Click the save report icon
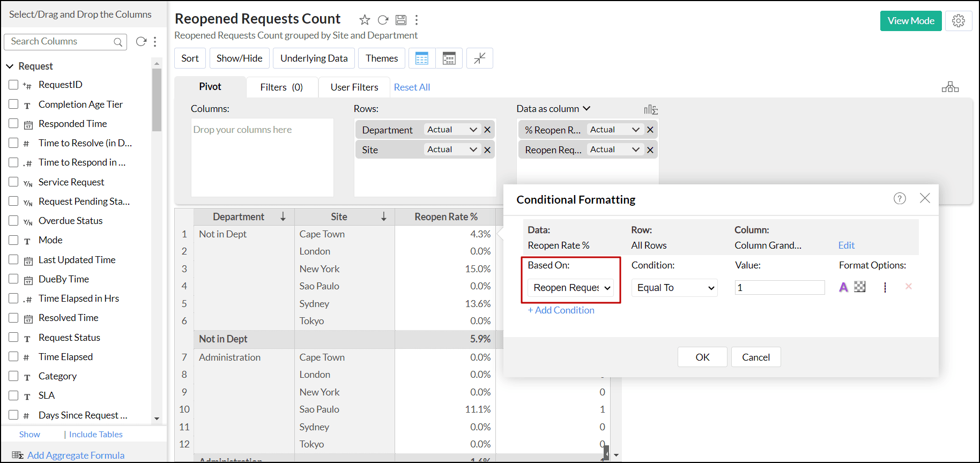 [400, 20]
